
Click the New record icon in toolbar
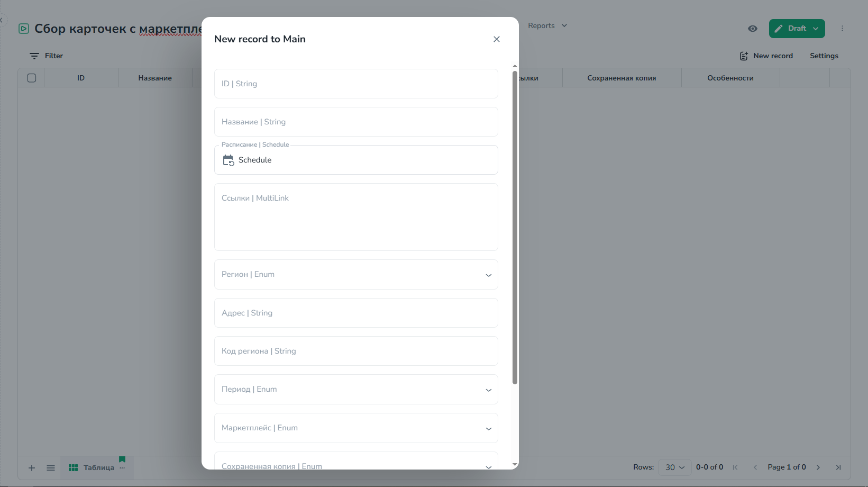click(744, 56)
